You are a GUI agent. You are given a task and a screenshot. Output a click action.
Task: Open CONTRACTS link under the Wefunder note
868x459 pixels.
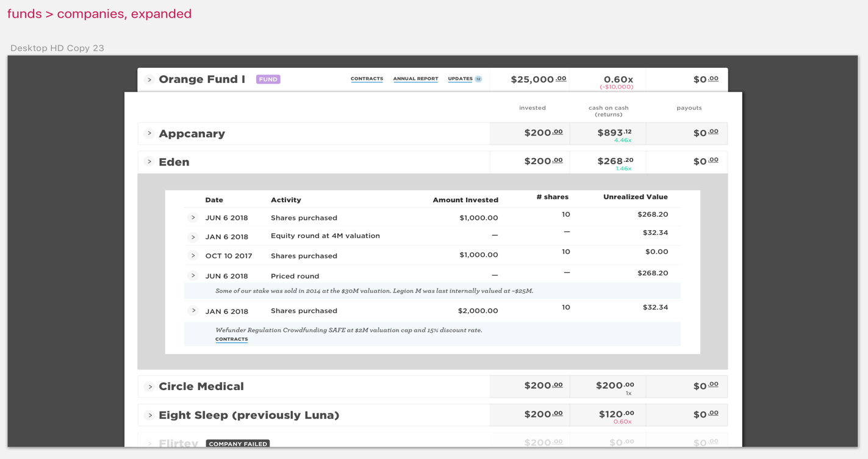tap(231, 339)
